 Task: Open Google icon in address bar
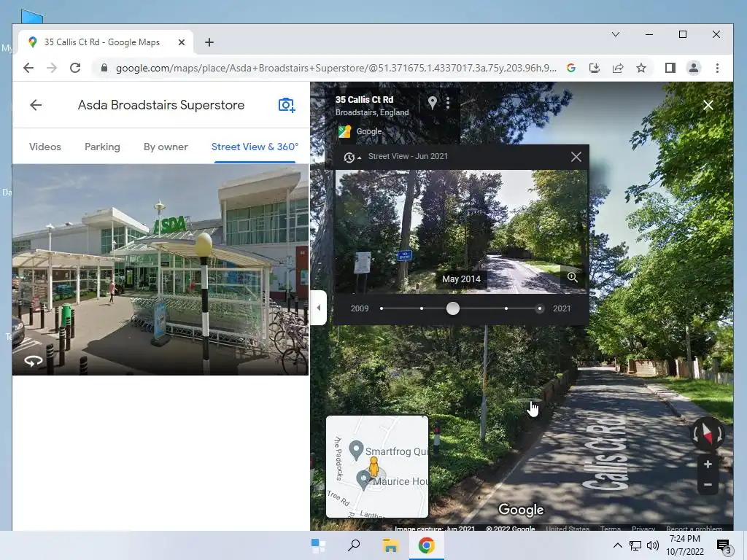point(571,68)
